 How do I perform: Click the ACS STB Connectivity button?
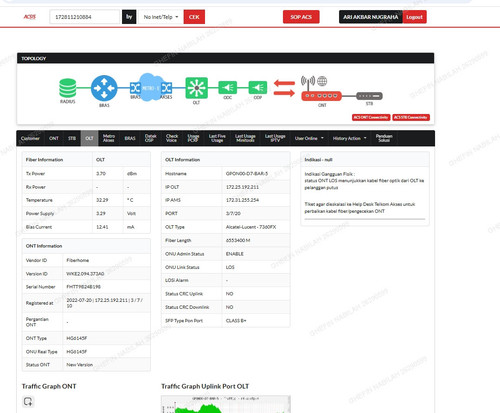coord(411,117)
